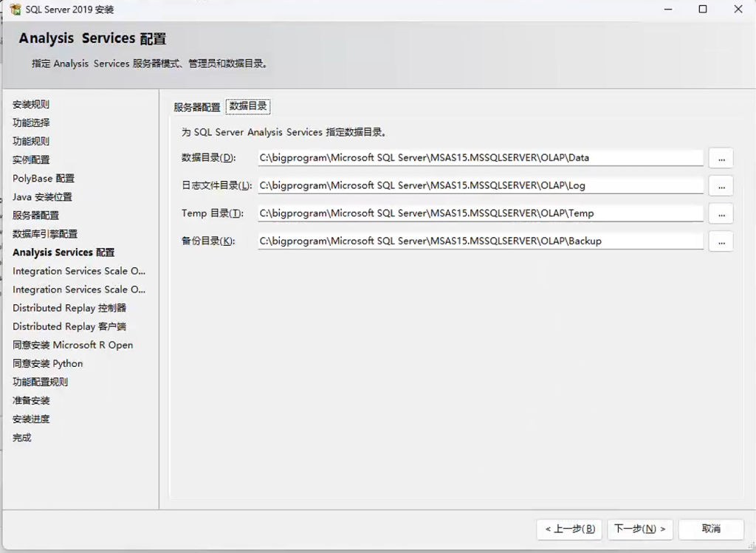The image size is (756, 553).
Task: Edit the OLAP\Data directory path field
Action: click(480, 158)
